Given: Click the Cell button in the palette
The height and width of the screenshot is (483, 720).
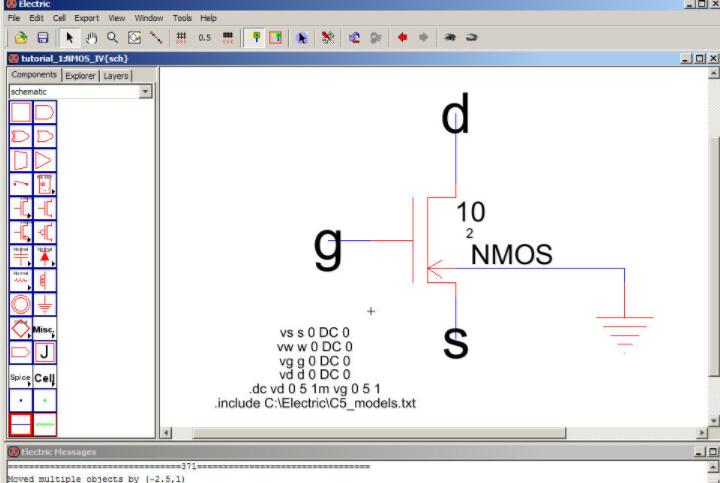Looking at the screenshot, I should click(45, 377).
